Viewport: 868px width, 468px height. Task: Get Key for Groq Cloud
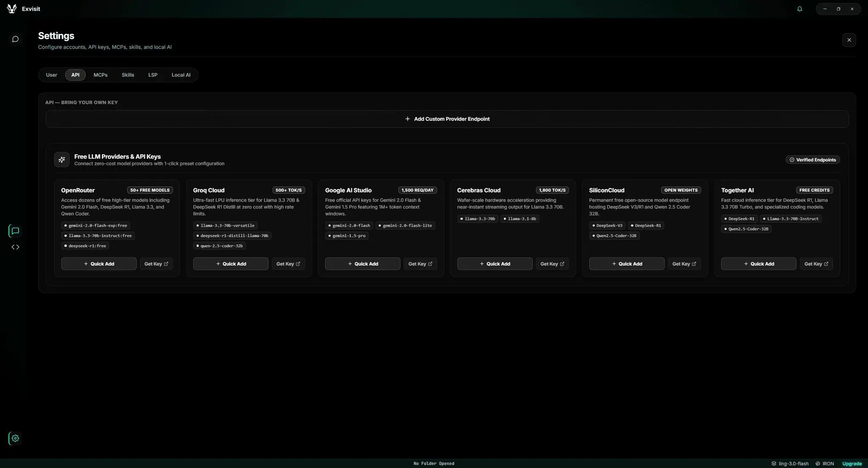pos(288,264)
